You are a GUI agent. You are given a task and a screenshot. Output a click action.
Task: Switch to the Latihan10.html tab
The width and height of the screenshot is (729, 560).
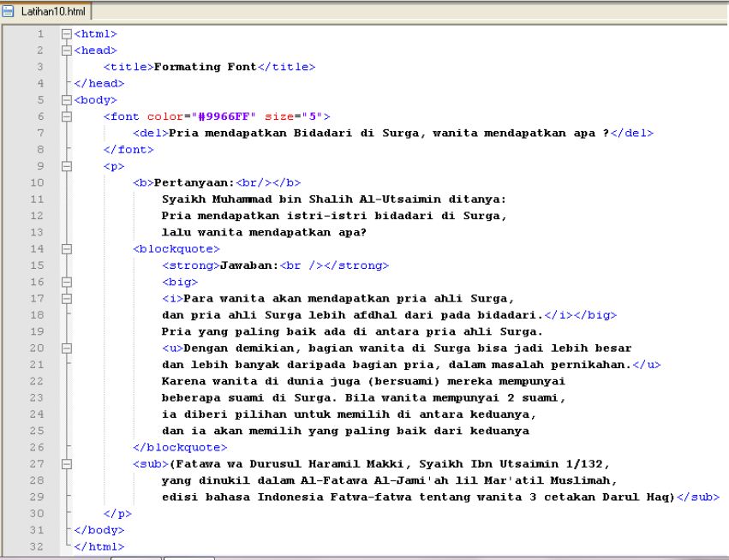45,11
